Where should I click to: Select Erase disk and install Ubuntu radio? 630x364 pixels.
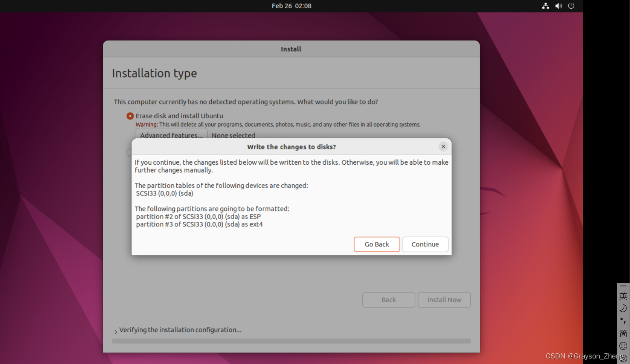[x=130, y=116]
